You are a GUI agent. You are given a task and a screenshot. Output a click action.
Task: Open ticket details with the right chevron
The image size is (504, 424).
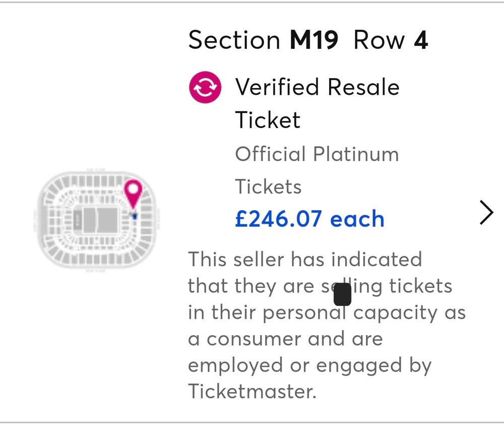pyautogui.click(x=486, y=212)
